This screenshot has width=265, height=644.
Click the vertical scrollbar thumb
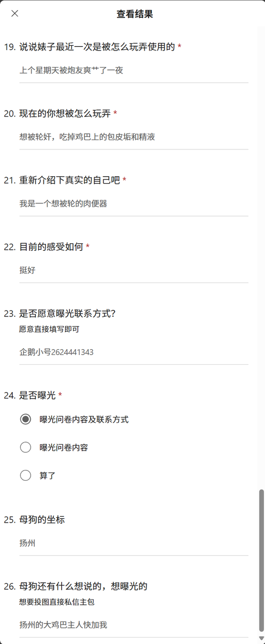pyautogui.click(x=261, y=560)
